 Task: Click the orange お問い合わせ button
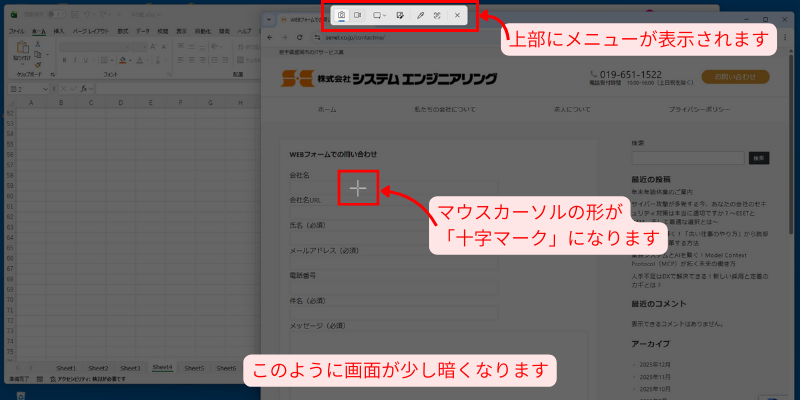(x=736, y=77)
